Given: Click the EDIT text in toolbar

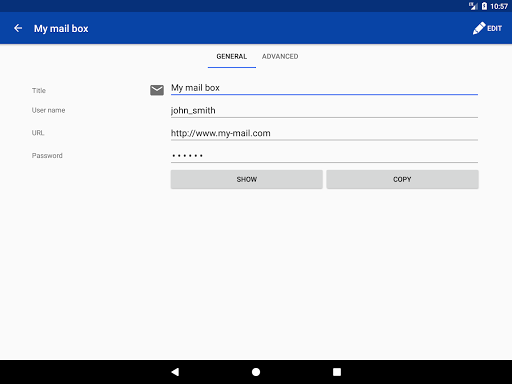Looking at the screenshot, I should pyautogui.click(x=494, y=28).
